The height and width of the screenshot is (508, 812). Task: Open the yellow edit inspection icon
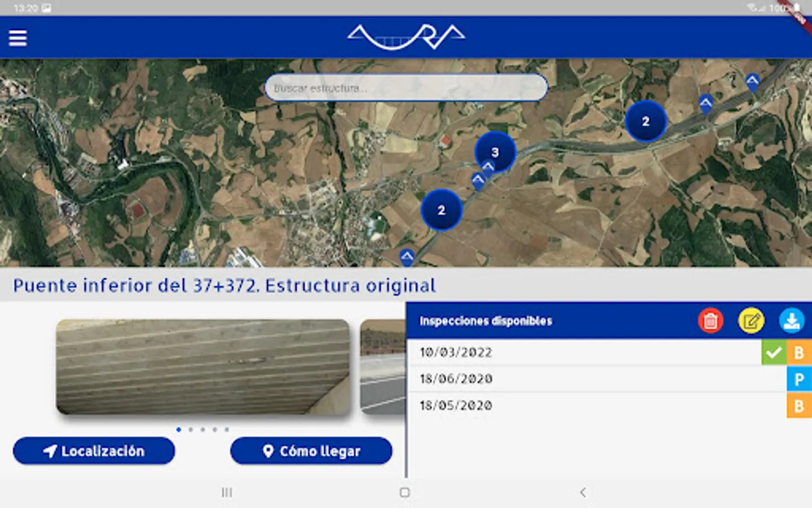pos(751,321)
